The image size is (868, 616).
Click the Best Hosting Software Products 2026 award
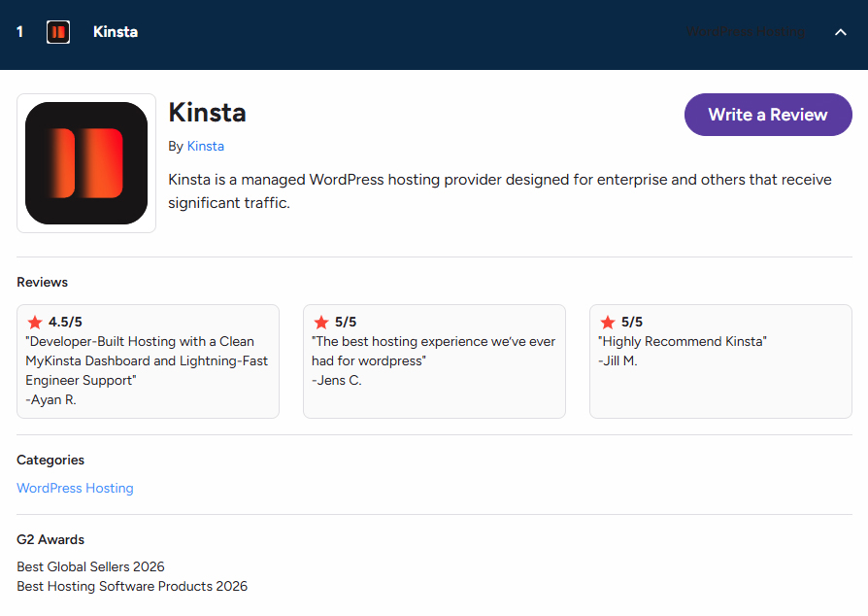pos(132,586)
